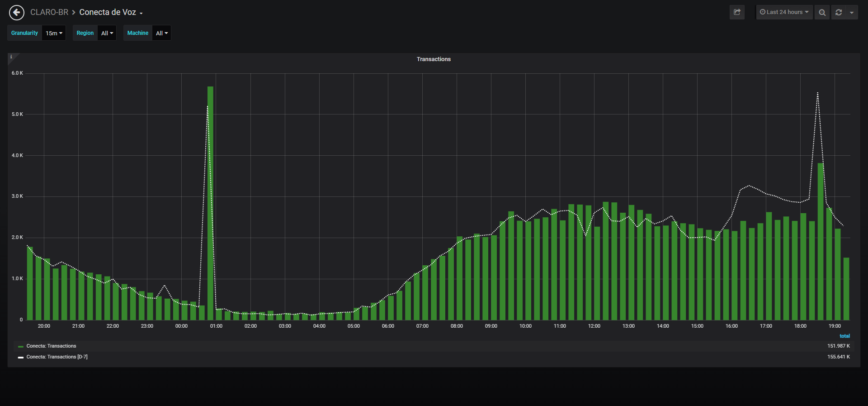868x406 pixels.
Task: Toggle the Conecta: Transactions [D-7] legend series
Action: tap(57, 357)
